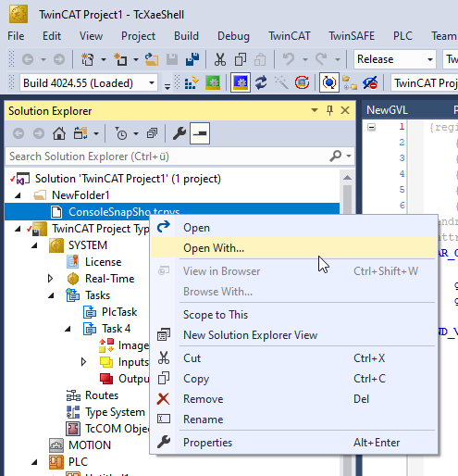The height and width of the screenshot is (476, 458).
Task: Select the MOTION tree item
Action: pyautogui.click(x=90, y=445)
